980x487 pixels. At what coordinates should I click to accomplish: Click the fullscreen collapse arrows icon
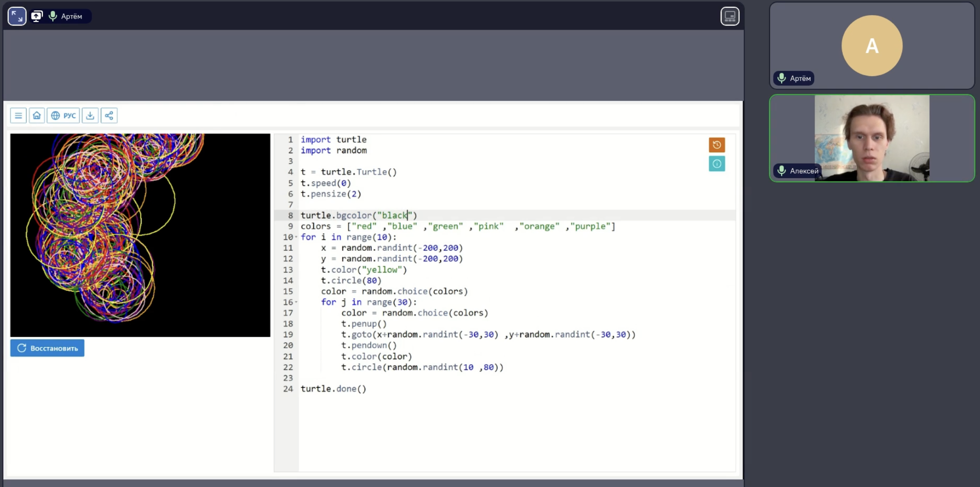point(17,16)
